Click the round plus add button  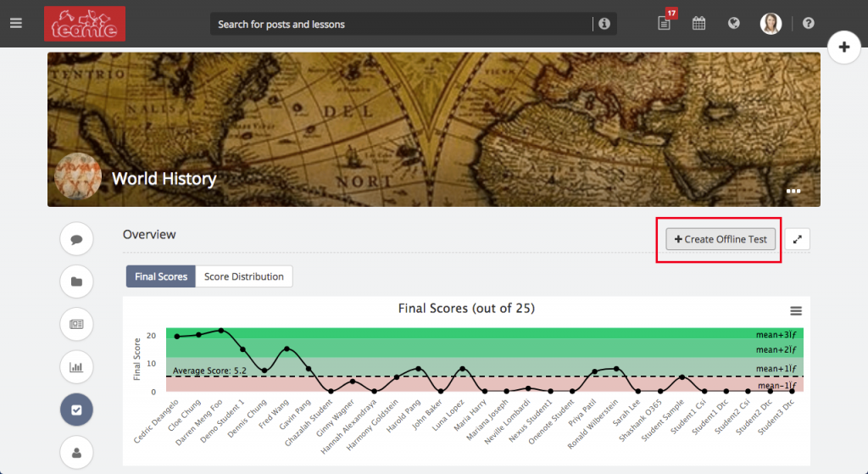coord(843,47)
